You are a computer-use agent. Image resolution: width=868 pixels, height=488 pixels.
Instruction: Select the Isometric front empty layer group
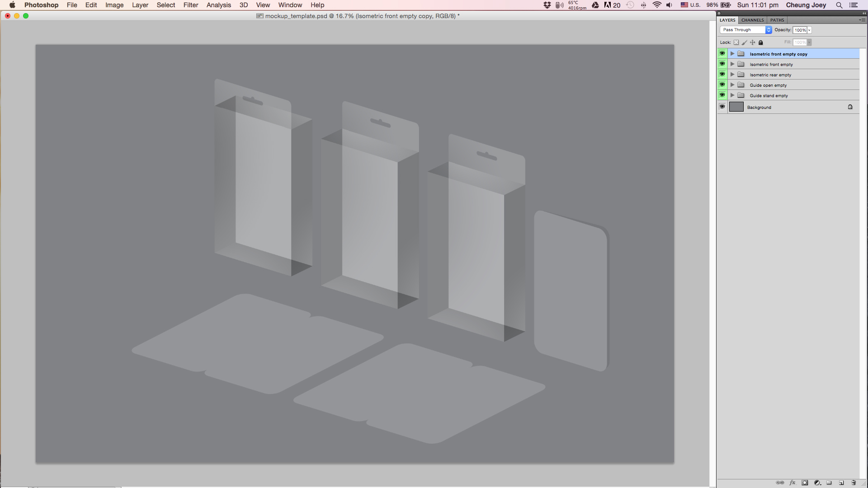pyautogui.click(x=771, y=65)
